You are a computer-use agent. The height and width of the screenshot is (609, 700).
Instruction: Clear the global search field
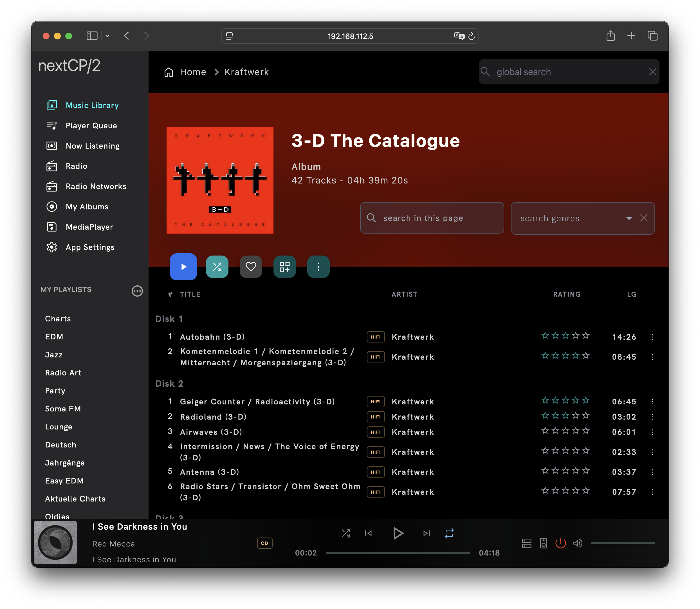coord(652,72)
